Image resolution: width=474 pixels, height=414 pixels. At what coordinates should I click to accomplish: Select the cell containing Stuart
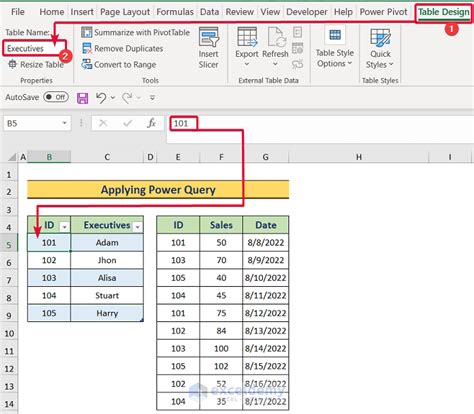[107, 296]
